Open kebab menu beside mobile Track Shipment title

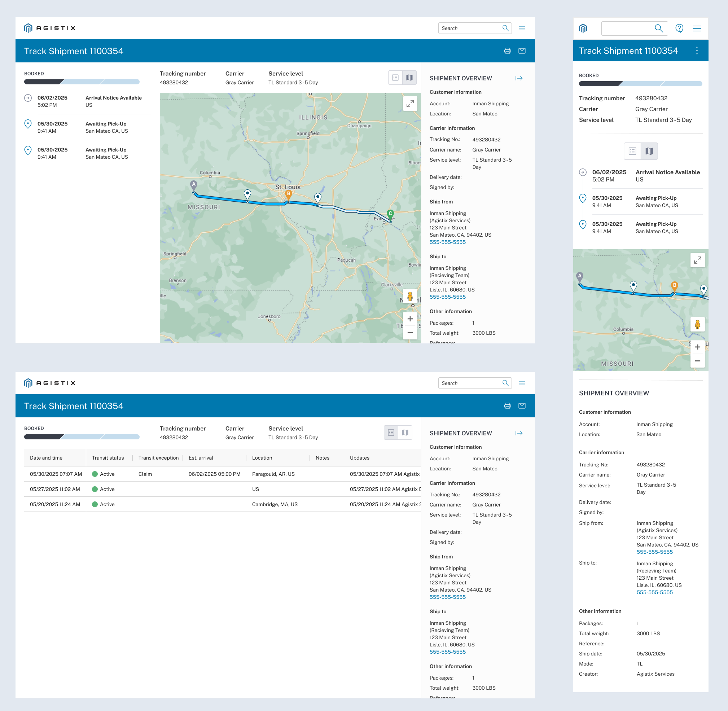(x=697, y=51)
